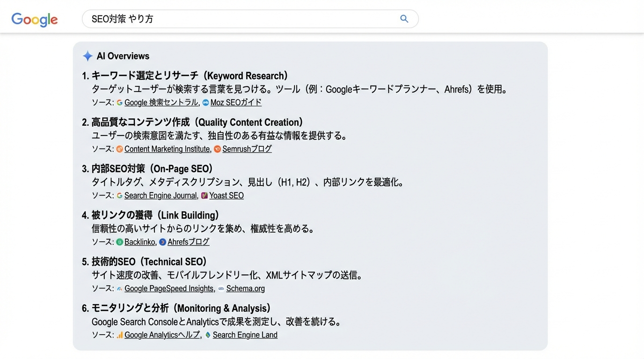Click the Google Analytics bar-chart favicon
The width and height of the screenshot is (644, 359).
118,335
